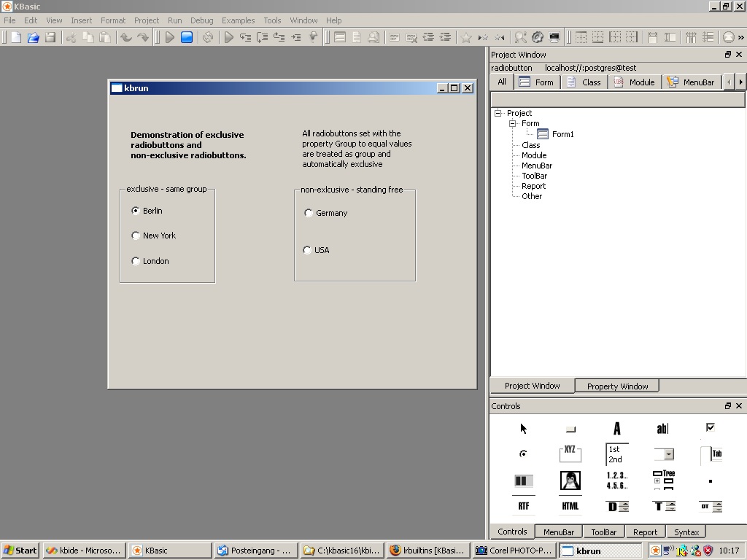
Task: Open the Syntax tab in Controls panel
Action: (686, 532)
